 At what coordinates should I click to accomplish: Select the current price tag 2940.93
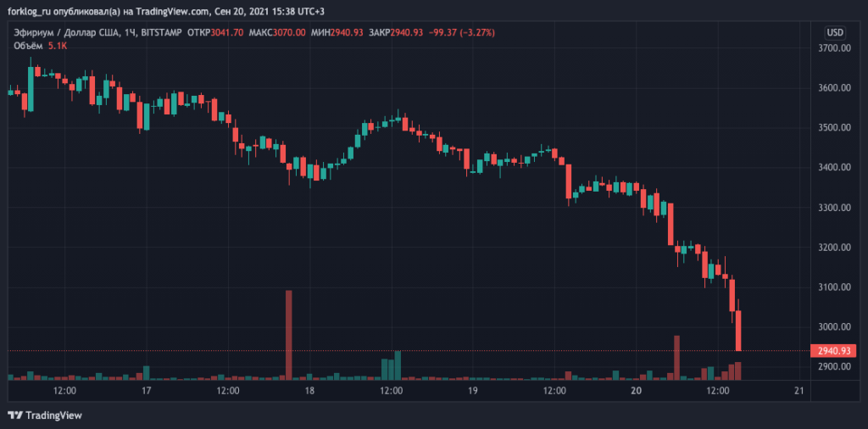[x=832, y=351]
